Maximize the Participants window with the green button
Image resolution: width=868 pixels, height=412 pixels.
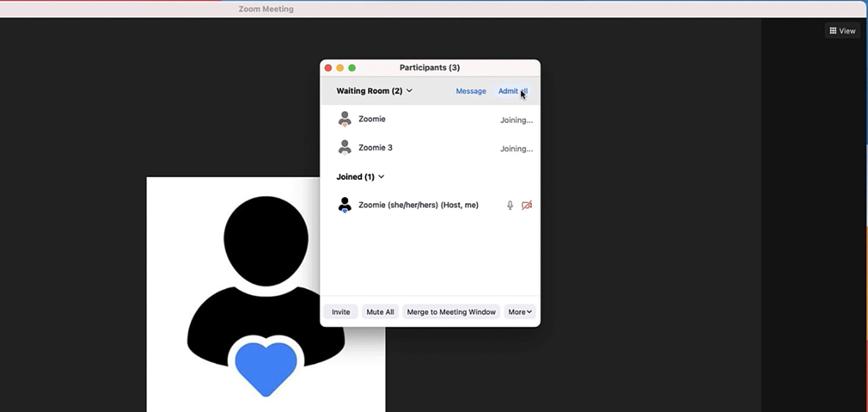pyautogui.click(x=352, y=68)
